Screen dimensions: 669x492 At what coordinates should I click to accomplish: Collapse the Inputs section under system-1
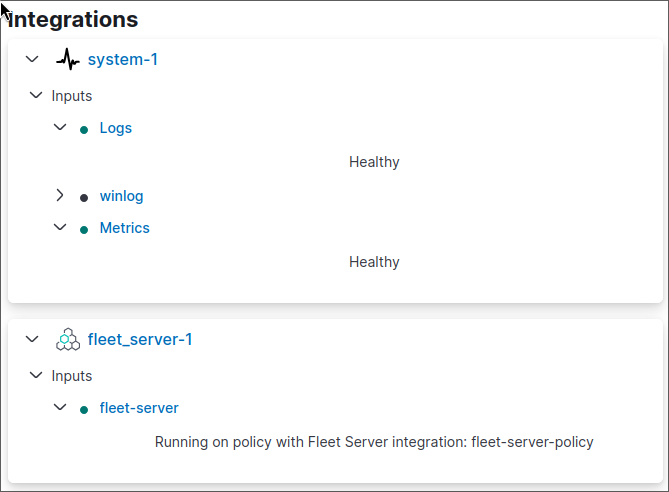pyautogui.click(x=36, y=95)
